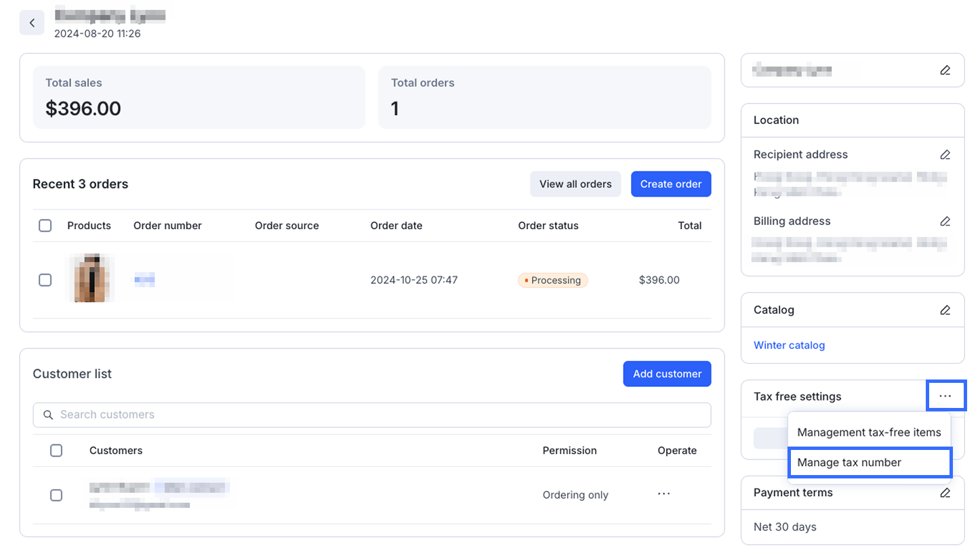Edit the Payment terms
Viewport: 980px width, 555px height.
coord(945,493)
